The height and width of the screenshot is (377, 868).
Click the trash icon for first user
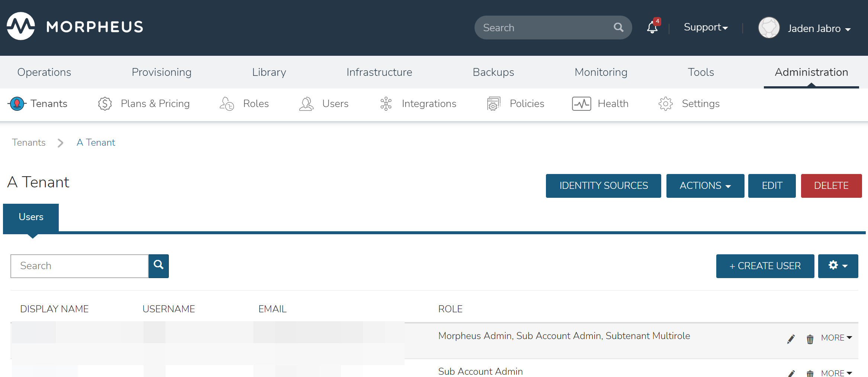(810, 339)
